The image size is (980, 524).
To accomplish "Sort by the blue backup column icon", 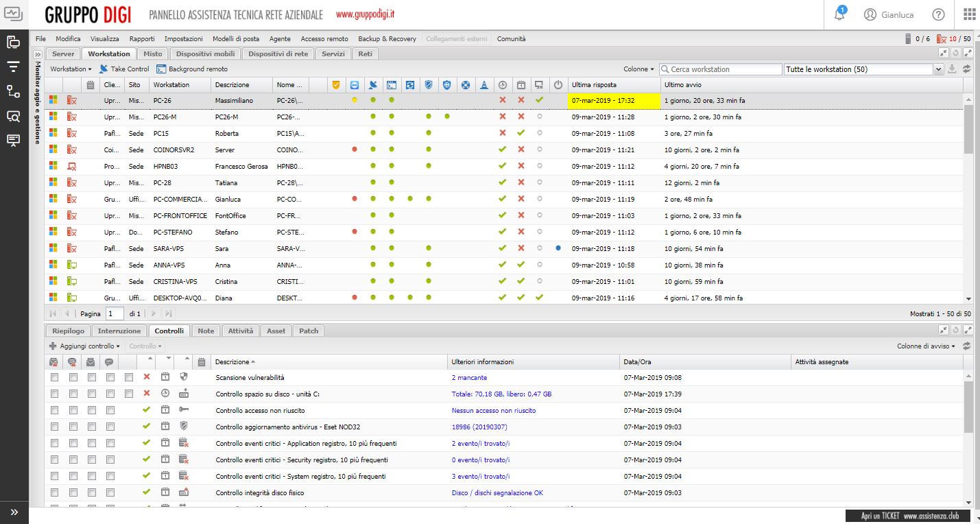I will (354, 85).
